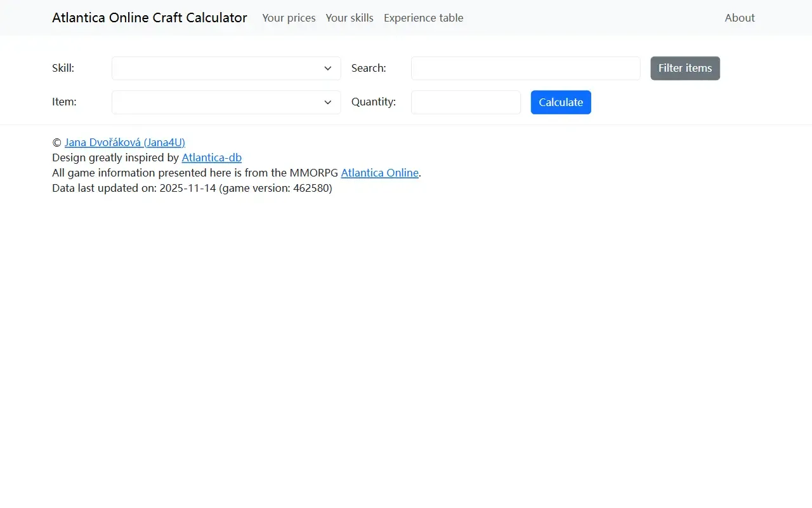Focus the Quantity input box

(466, 102)
